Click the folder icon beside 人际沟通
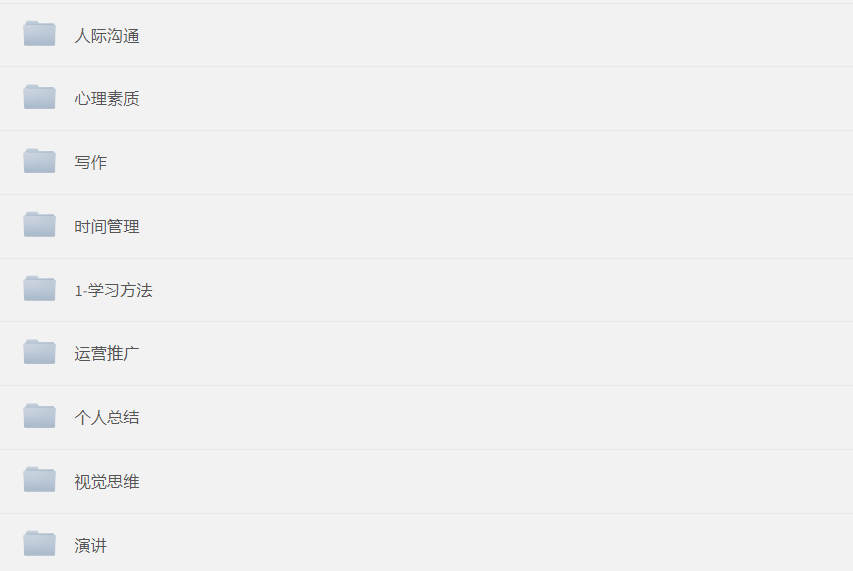The image size is (853, 571). pos(39,34)
